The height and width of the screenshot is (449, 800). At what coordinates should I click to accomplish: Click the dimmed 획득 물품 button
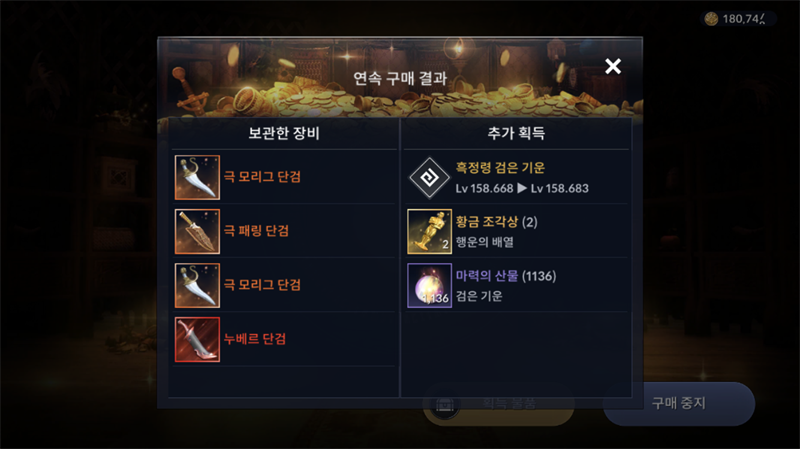pyautogui.click(x=498, y=404)
